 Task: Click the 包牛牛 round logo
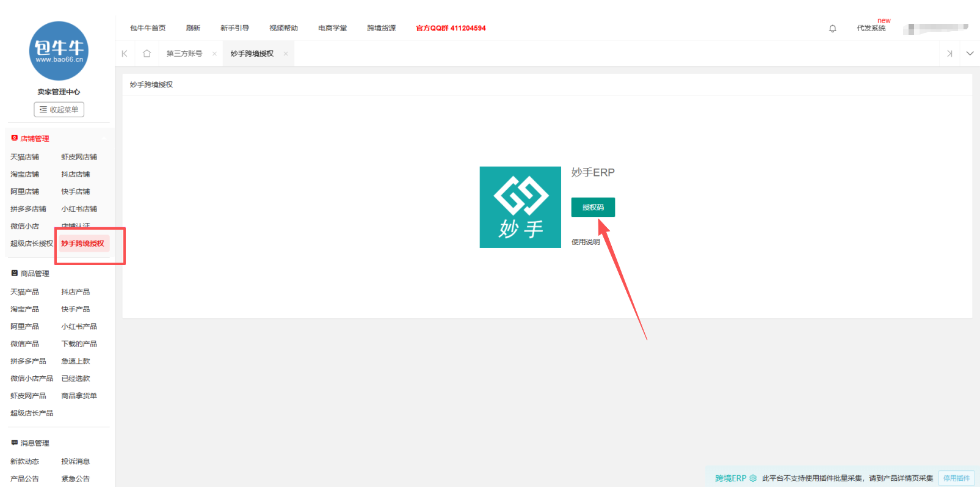click(59, 51)
